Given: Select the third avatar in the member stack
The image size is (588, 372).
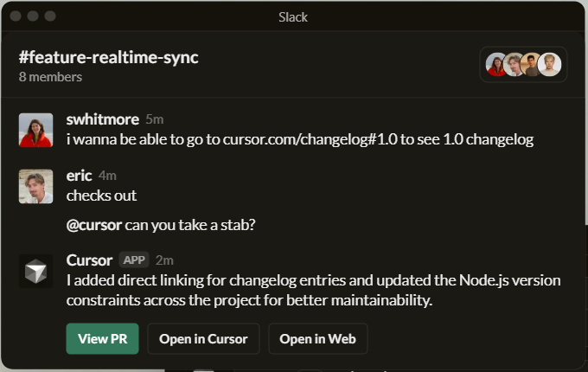Looking at the screenshot, I should click(531, 65).
